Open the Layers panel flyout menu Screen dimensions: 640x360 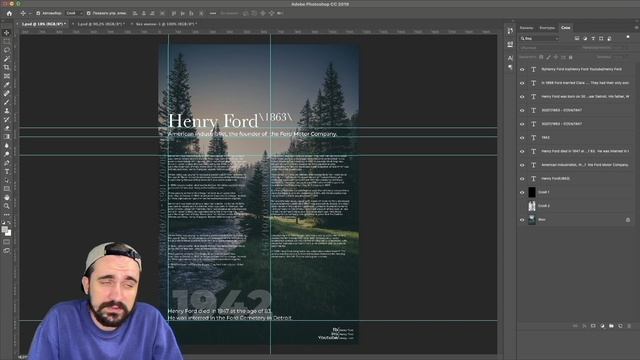(x=636, y=28)
